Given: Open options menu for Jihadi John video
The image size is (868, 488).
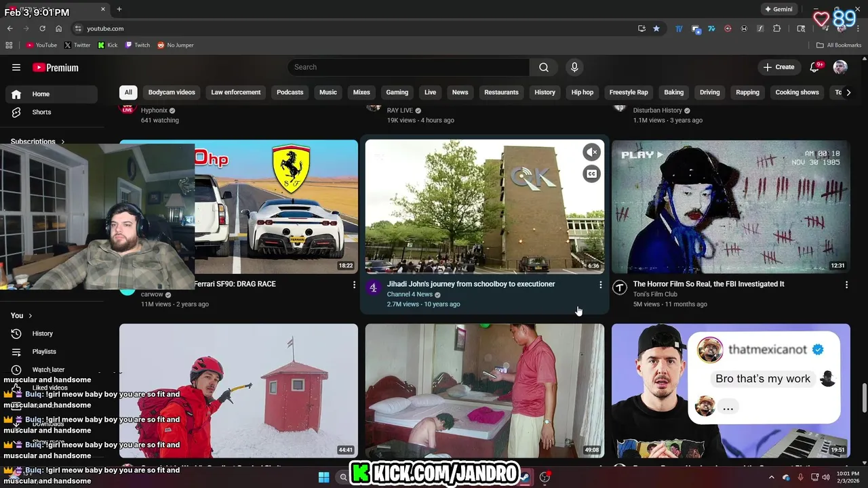Looking at the screenshot, I should [600, 285].
